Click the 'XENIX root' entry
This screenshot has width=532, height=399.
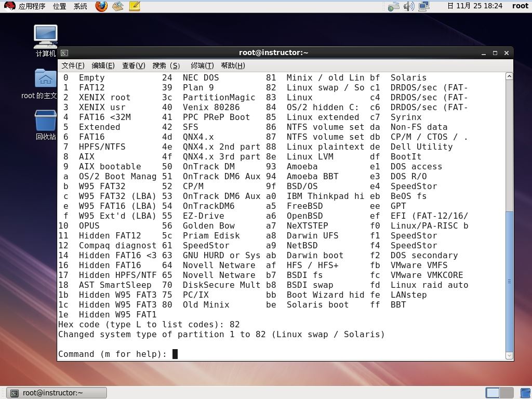pyautogui.click(x=104, y=97)
